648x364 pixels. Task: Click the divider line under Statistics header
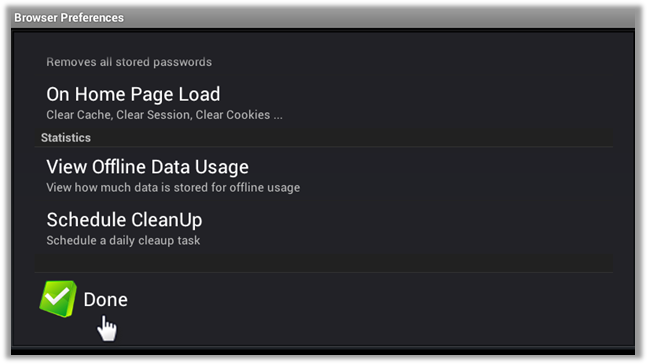click(324, 147)
